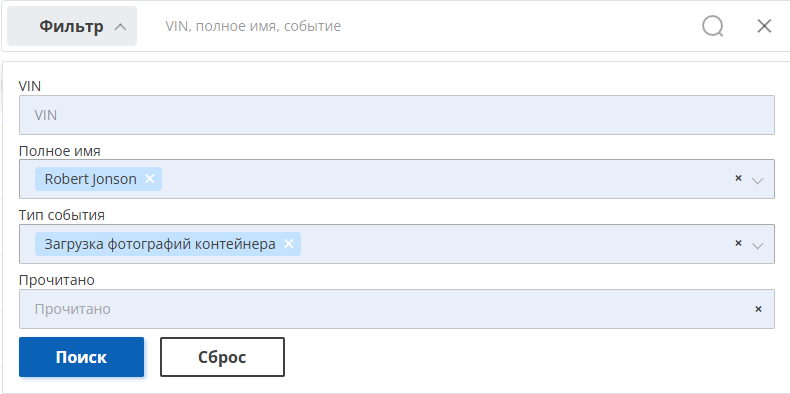Expand the Тип события dropdown arrow
Image resolution: width=790 pixels, height=394 pixels.
click(757, 245)
